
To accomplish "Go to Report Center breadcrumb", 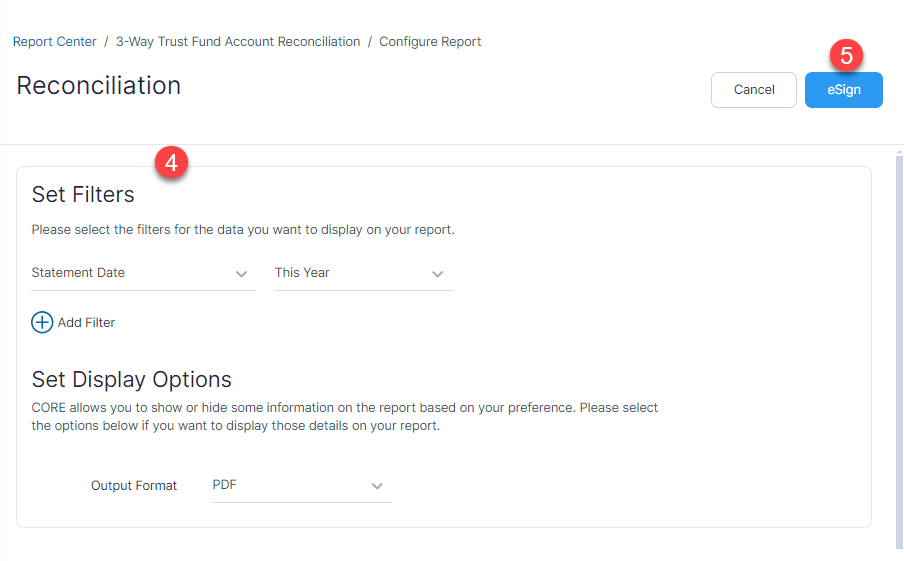I will 55,42.
